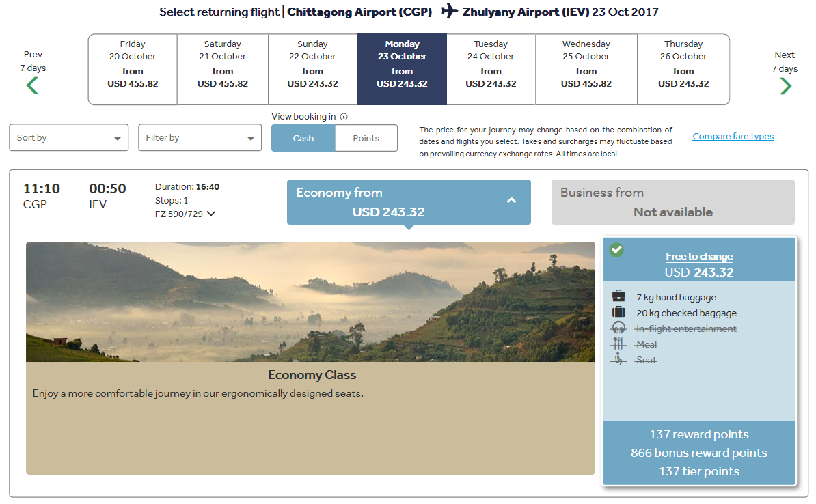Open the Filter by dropdown
This screenshot has width=816, height=504.
(200, 137)
